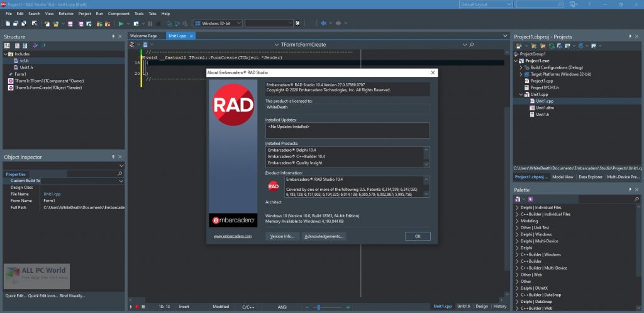Click the stop macro square in status bar

(x=143, y=307)
